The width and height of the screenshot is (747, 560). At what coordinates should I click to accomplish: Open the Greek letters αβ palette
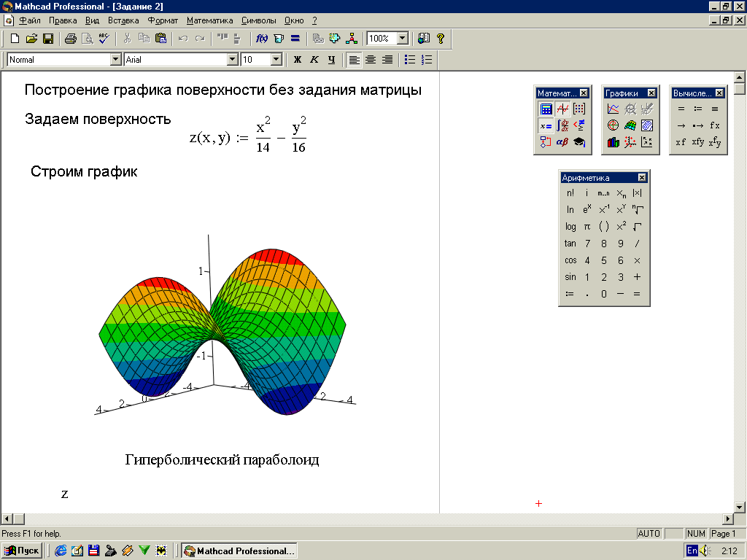[562, 142]
